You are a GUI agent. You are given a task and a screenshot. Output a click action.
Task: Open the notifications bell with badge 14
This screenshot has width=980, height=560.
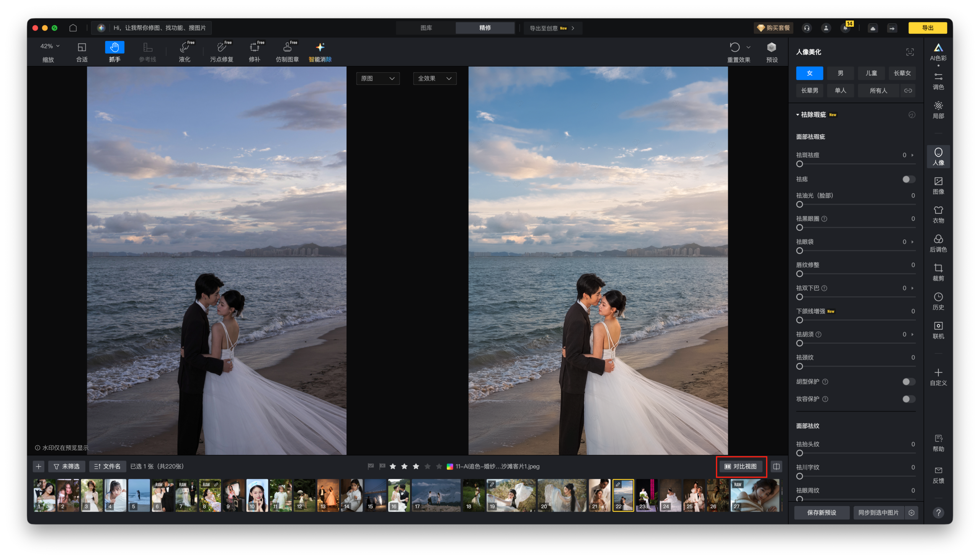pyautogui.click(x=846, y=28)
